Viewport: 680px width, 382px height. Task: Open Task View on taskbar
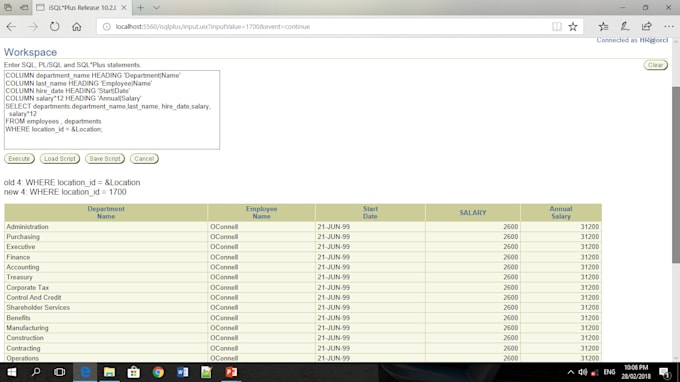pyautogui.click(x=59, y=372)
